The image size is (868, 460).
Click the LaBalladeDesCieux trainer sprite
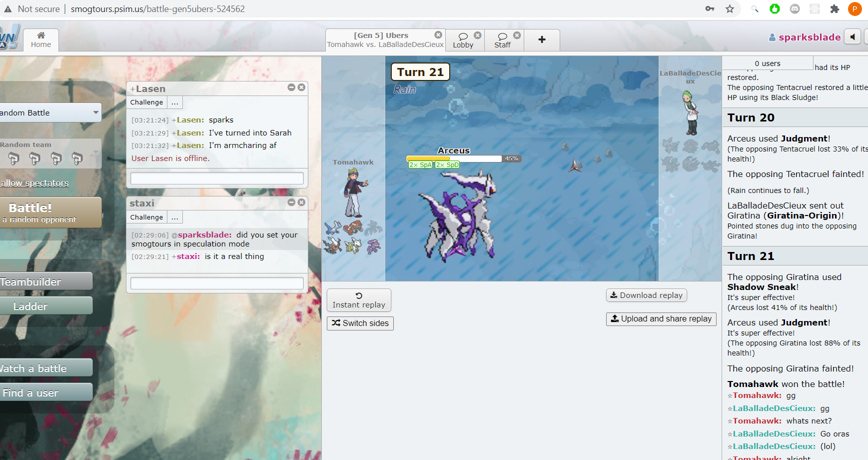(691, 112)
